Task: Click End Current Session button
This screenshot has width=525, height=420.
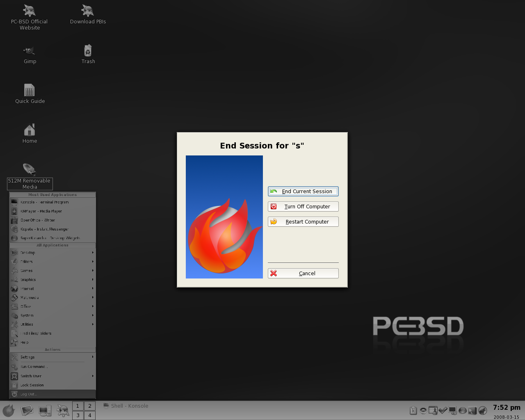Action: coord(303,192)
